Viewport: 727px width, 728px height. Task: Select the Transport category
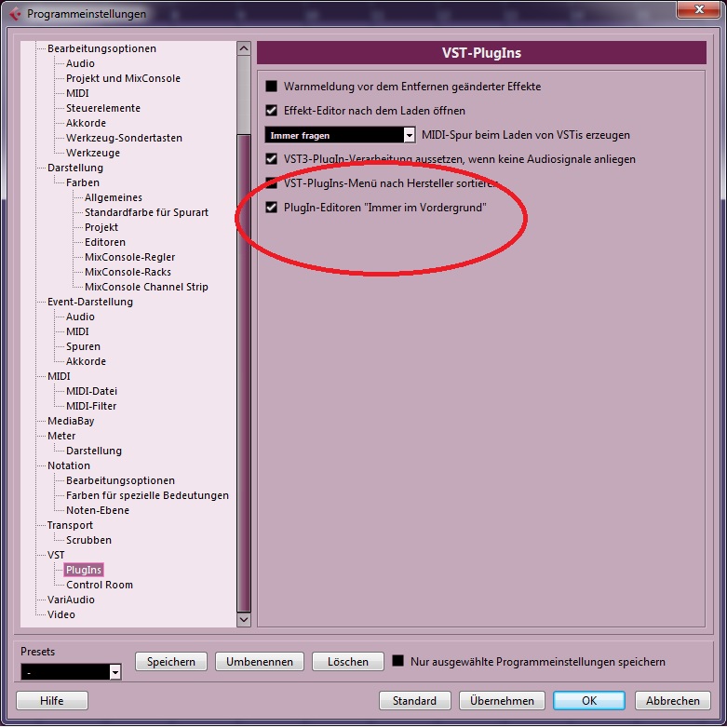(x=70, y=525)
